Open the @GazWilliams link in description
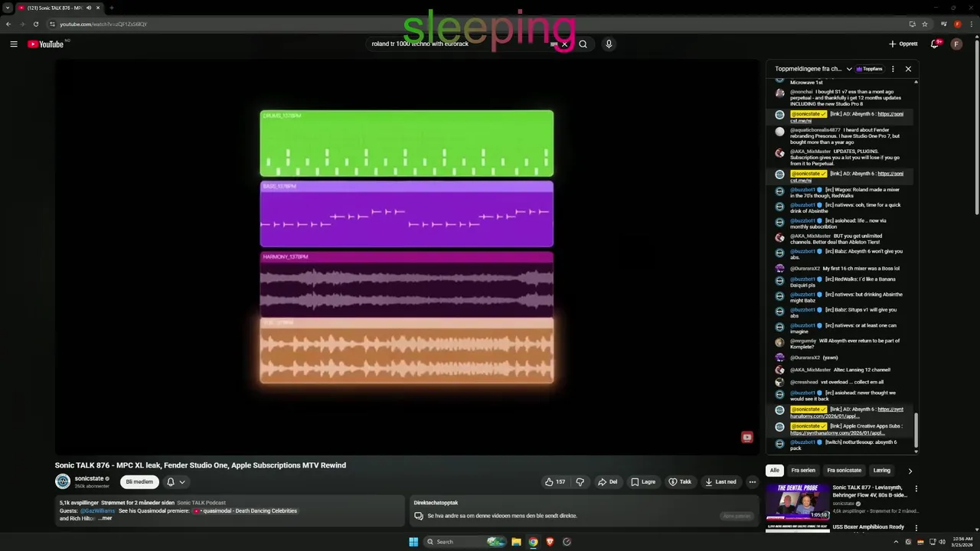Viewport: 980px width, 551px height. click(x=97, y=510)
